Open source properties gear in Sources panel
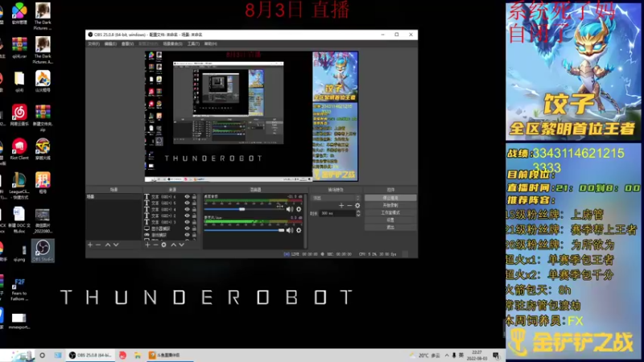The image size is (644, 362). point(163,245)
